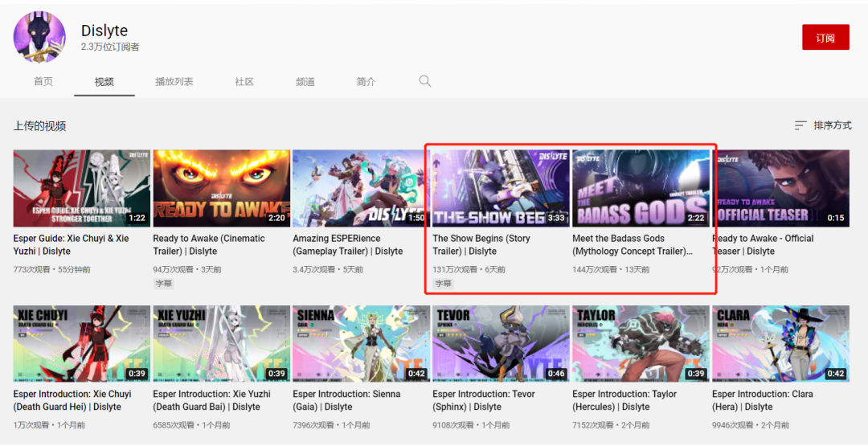
Task: Click title Amazing ESPERience (Gameplay Trailer)
Action: click(x=348, y=244)
